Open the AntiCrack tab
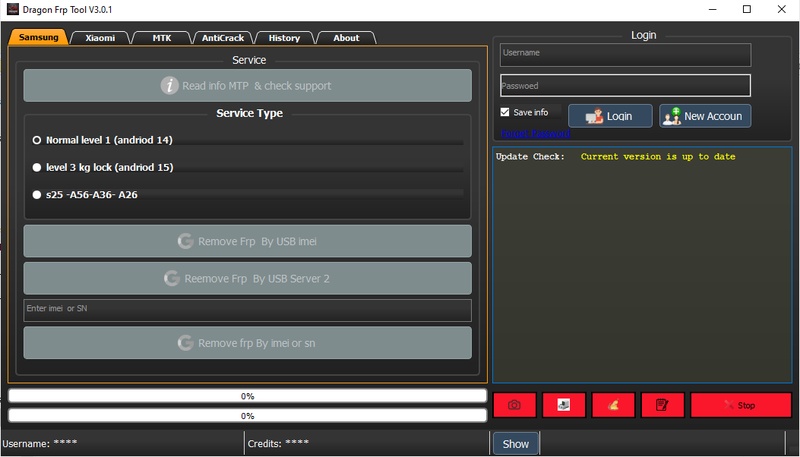 tap(221, 38)
